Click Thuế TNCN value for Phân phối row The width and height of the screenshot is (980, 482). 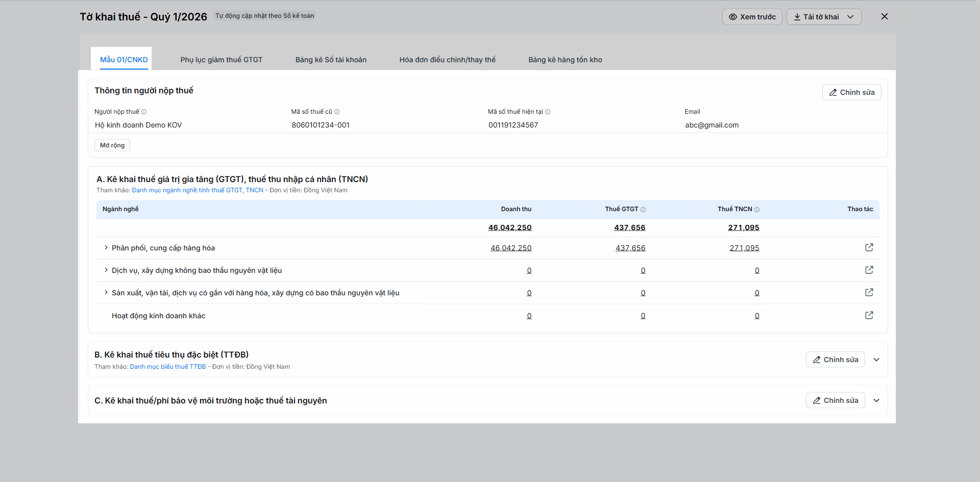click(744, 248)
